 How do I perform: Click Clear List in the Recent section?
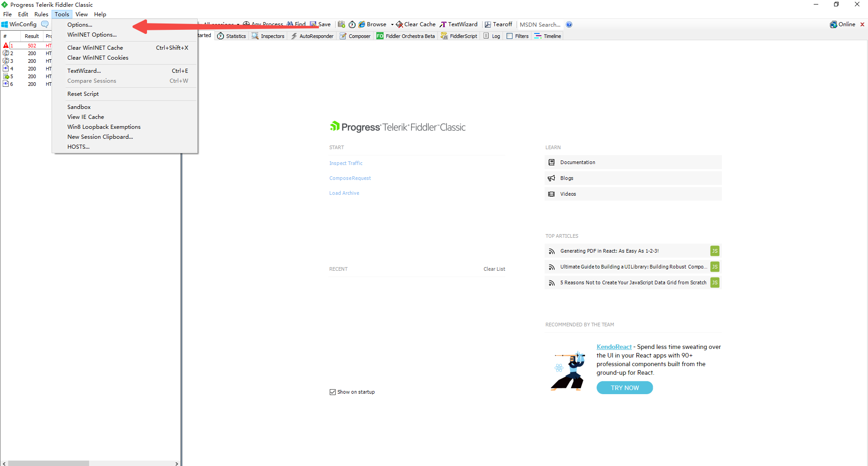pos(494,269)
